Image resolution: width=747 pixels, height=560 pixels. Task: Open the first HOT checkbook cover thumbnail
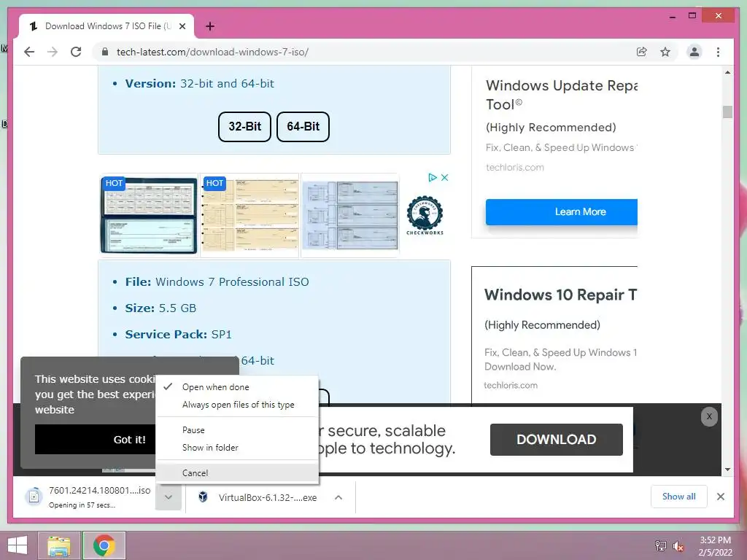(149, 215)
